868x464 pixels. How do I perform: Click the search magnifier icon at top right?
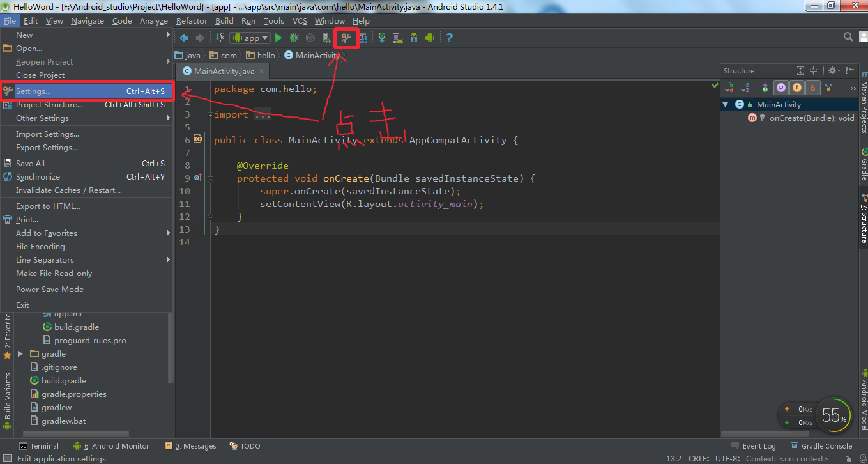pyautogui.click(x=848, y=38)
